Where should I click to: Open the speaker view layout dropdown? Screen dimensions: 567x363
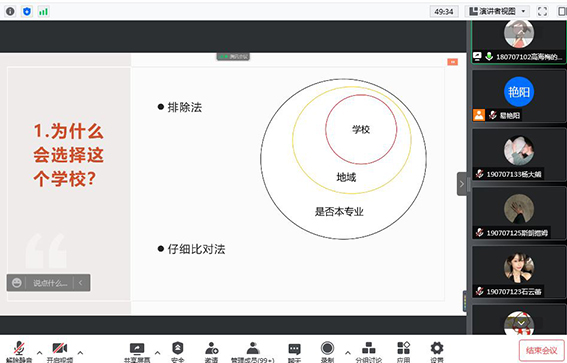coord(497,12)
